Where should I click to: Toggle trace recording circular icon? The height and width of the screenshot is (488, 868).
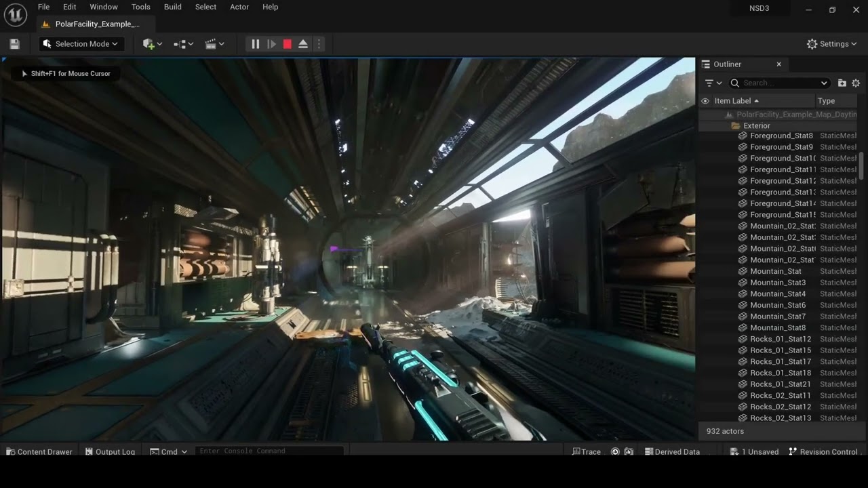click(615, 452)
